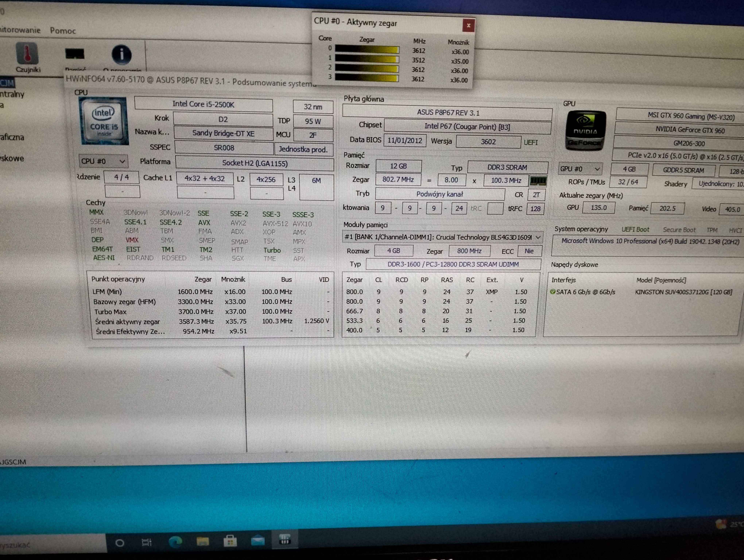This screenshot has height=560, width=744.
Task: Click the 95 W TDP field
Action: 313,121
